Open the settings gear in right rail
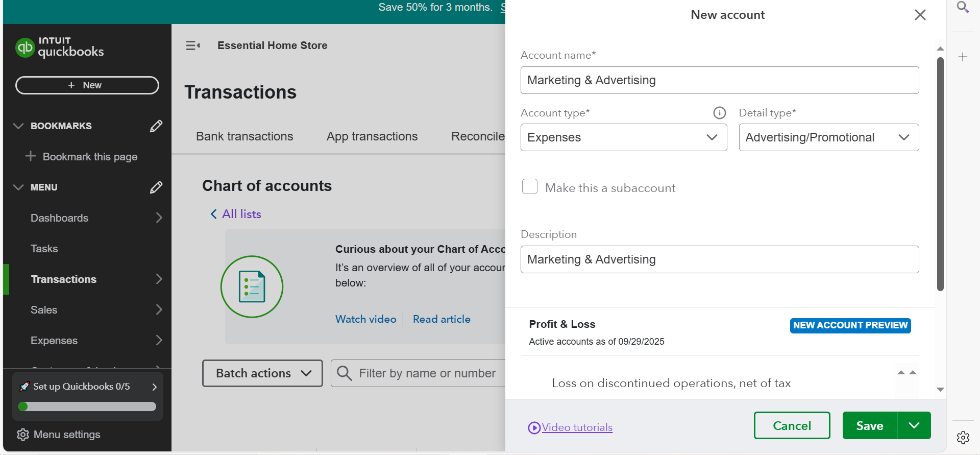Image resolution: width=980 pixels, height=455 pixels. (963, 437)
